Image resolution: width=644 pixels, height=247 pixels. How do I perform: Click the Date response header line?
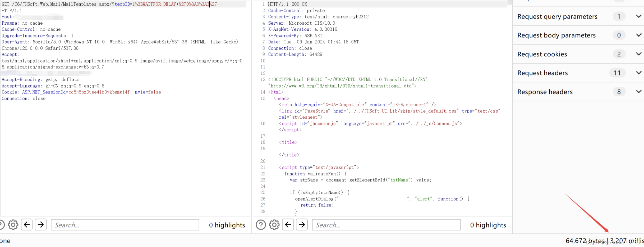[x=313, y=42]
